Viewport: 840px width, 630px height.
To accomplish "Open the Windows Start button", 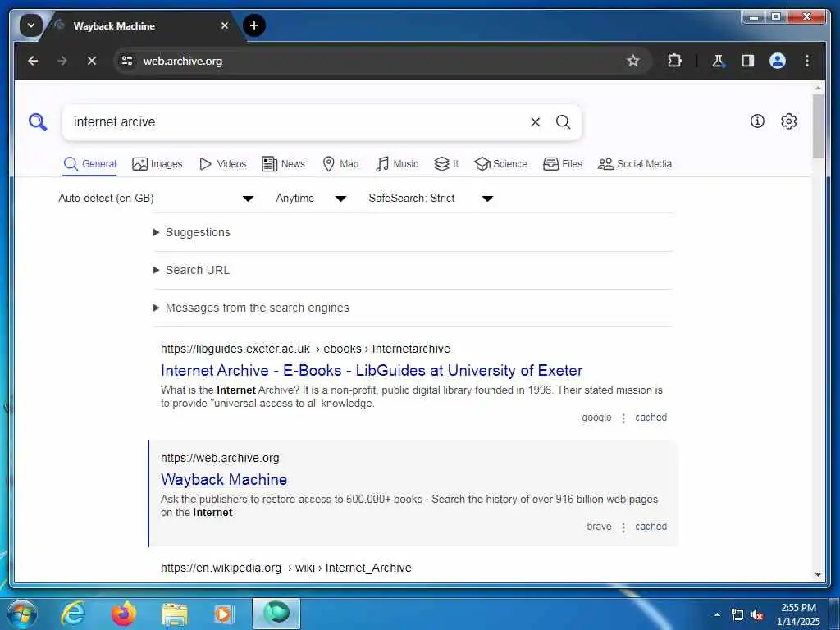I will click(x=22, y=614).
